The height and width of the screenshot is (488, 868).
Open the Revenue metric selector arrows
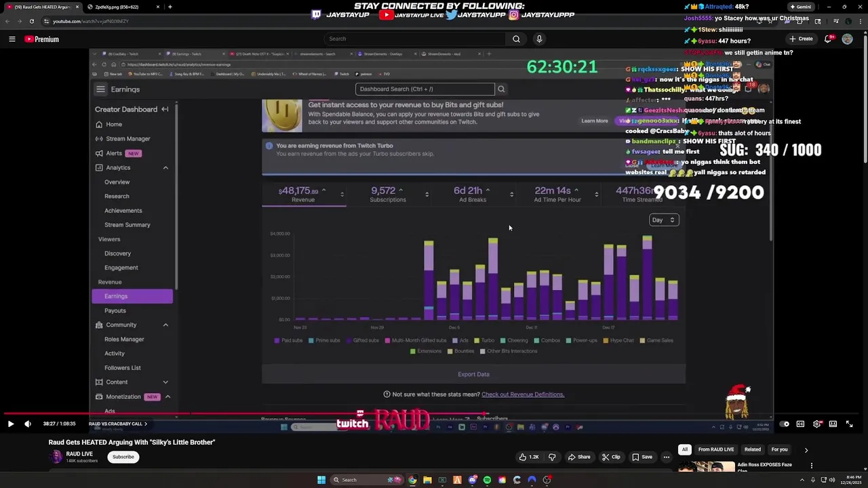(342, 195)
